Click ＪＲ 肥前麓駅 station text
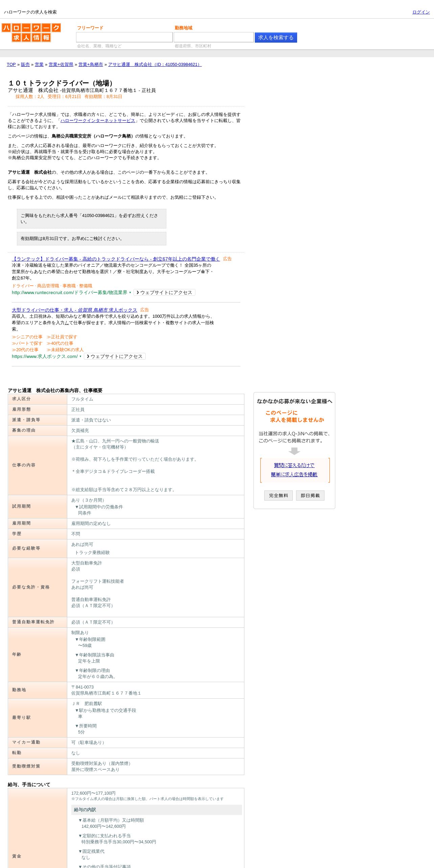The width and height of the screenshot is (434, 868). 87,704
